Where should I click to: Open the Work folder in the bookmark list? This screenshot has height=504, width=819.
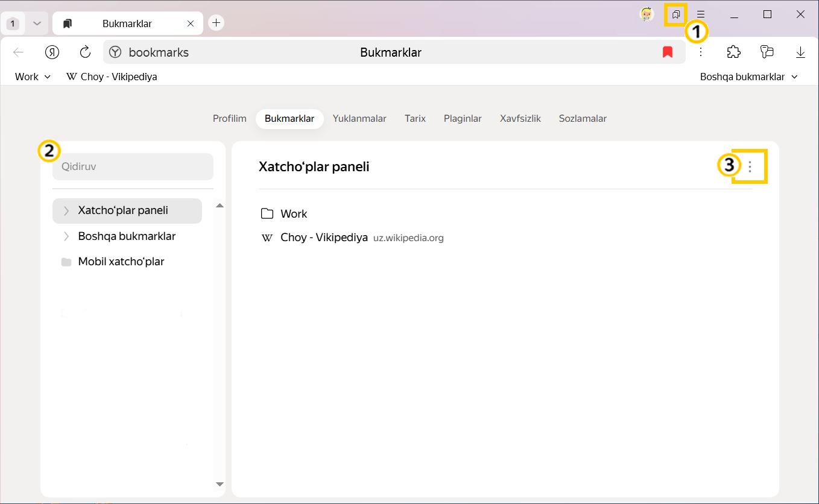[x=293, y=214]
